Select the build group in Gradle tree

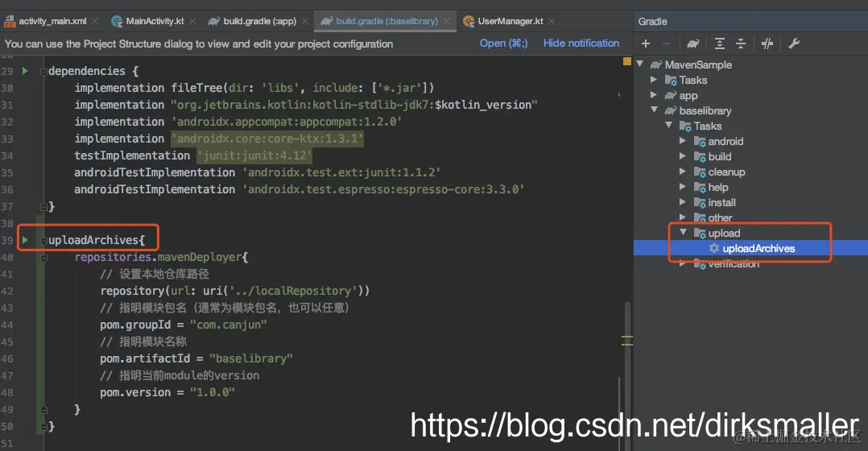[720, 156]
